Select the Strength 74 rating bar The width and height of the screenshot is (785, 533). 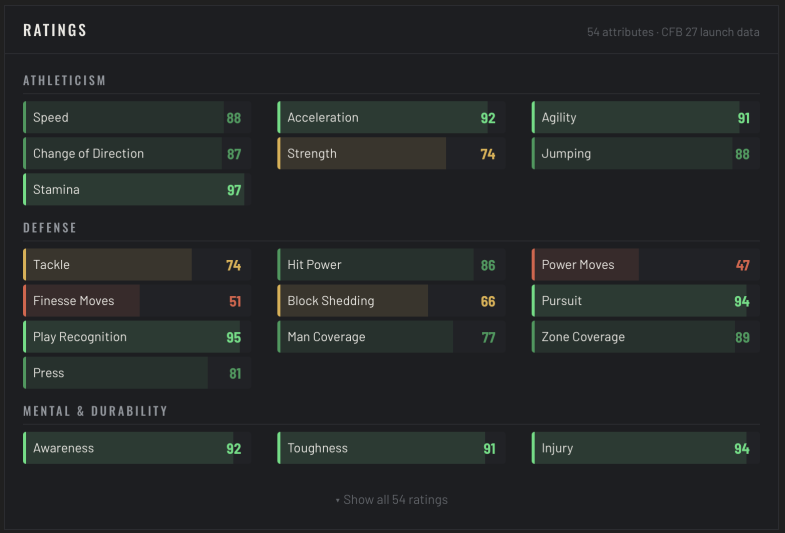pyautogui.click(x=391, y=154)
